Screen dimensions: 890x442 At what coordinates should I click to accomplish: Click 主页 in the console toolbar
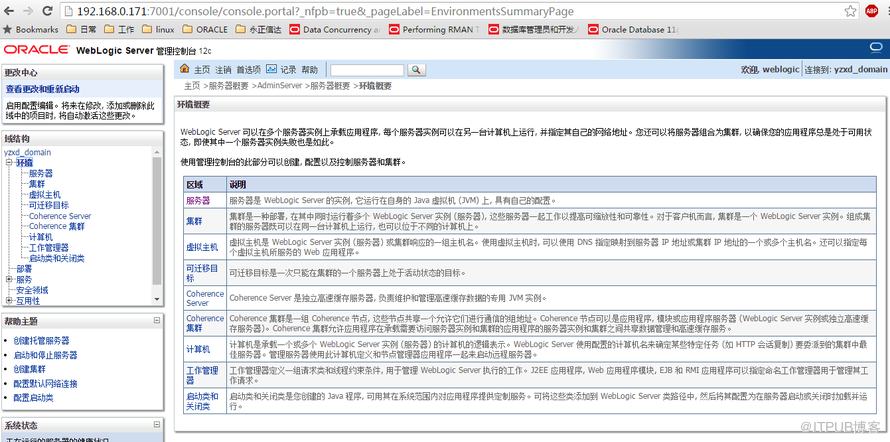(202, 70)
